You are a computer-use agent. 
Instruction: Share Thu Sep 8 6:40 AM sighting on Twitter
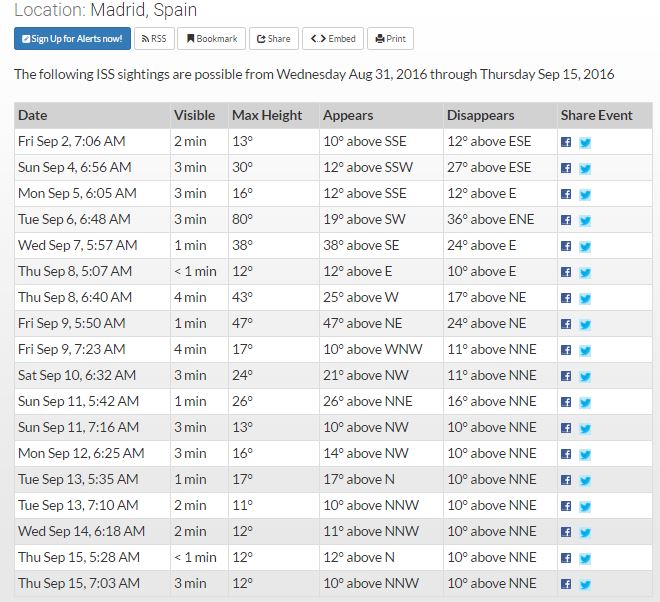(x=585, y=298)
